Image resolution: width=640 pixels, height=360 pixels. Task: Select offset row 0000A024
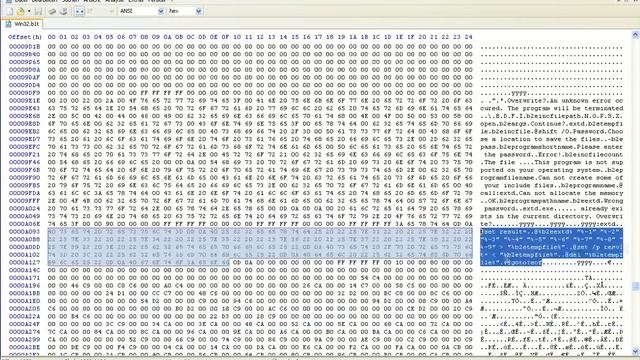[25, 208]
